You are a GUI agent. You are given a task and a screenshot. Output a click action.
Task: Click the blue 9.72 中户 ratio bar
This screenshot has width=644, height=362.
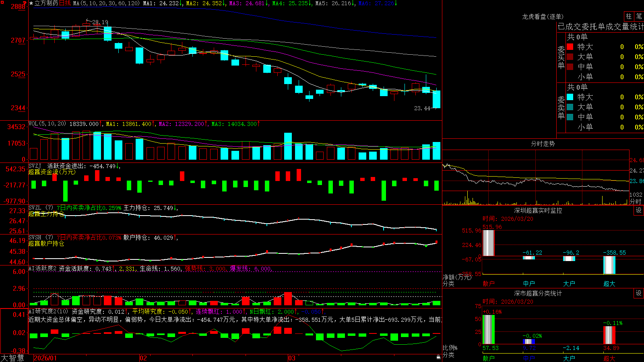coord(529,341)
